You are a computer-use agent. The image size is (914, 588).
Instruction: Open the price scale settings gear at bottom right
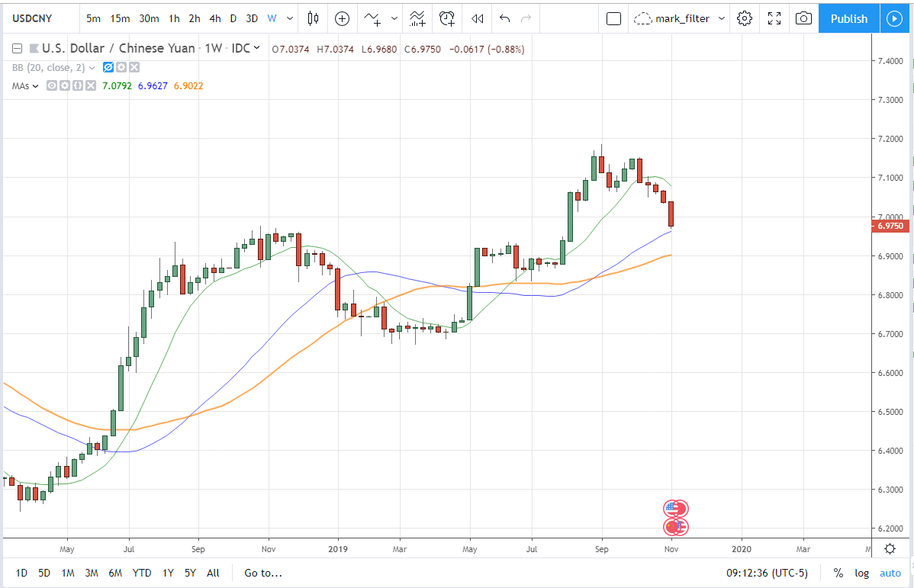coord(890,548)
